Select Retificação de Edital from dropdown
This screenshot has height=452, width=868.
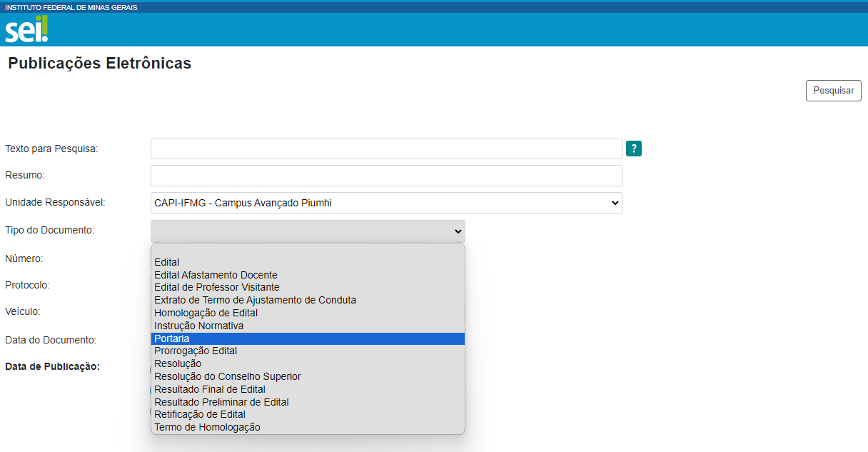[x=200, y=414]
